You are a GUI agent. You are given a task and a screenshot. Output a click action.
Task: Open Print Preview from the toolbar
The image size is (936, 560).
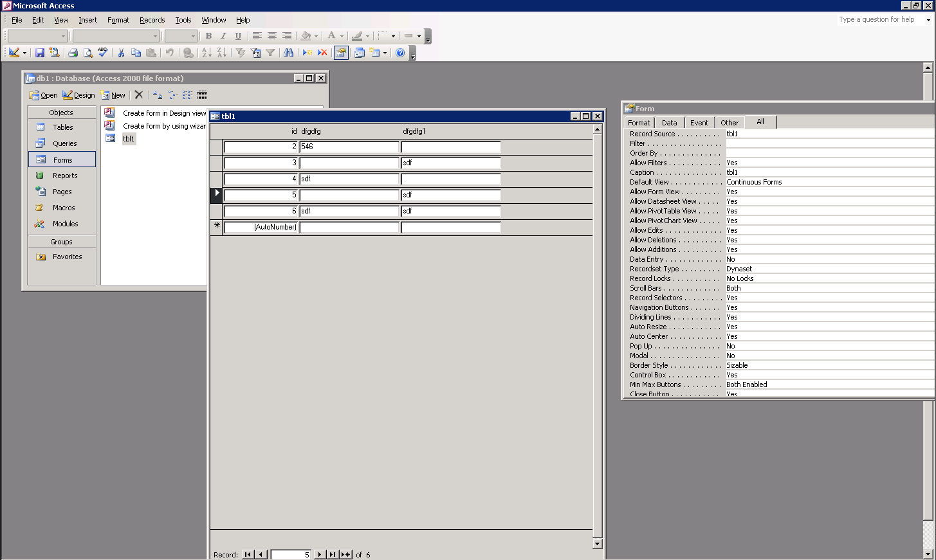(87, 53)
